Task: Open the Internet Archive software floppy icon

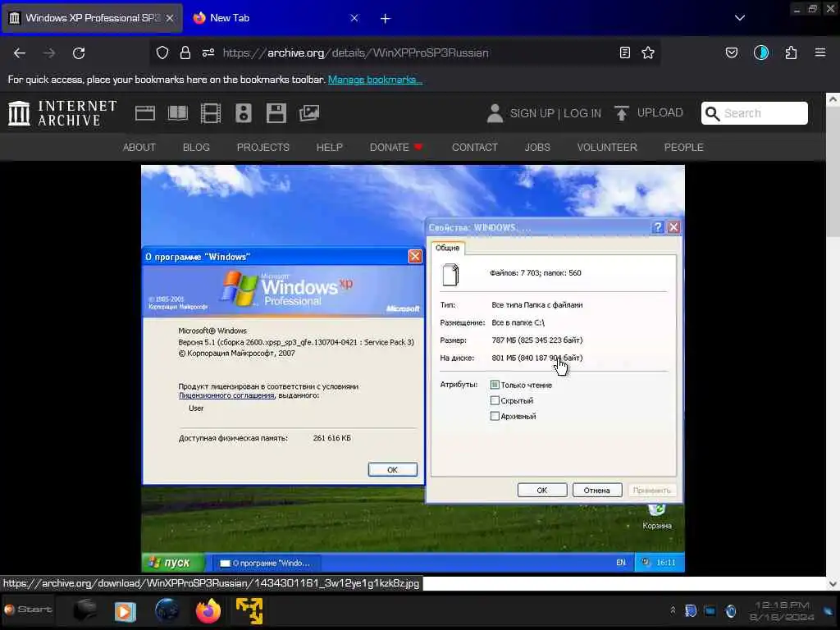Action: tap(276, 113)
